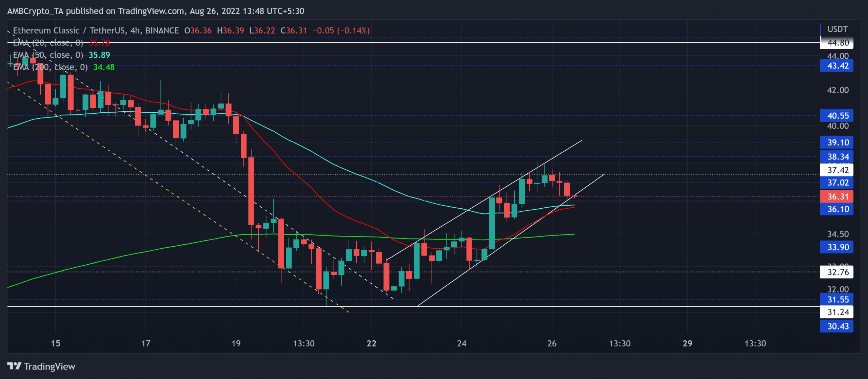
Task: Click the 31.24 white price label
Action: coord(836,312)
